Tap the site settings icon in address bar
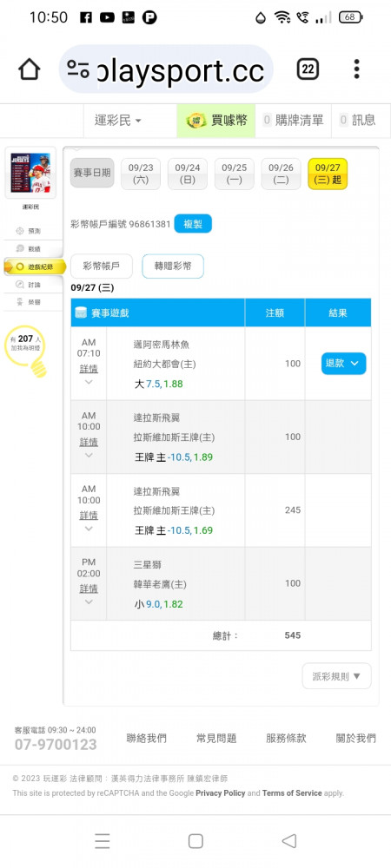Viewport: 391px width, 868px height. pos(78,69)
